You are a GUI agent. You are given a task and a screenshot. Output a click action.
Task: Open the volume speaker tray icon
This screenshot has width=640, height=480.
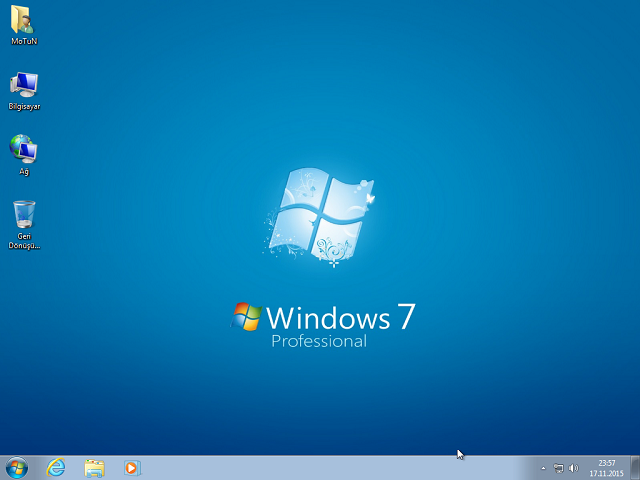coord(573,468)
